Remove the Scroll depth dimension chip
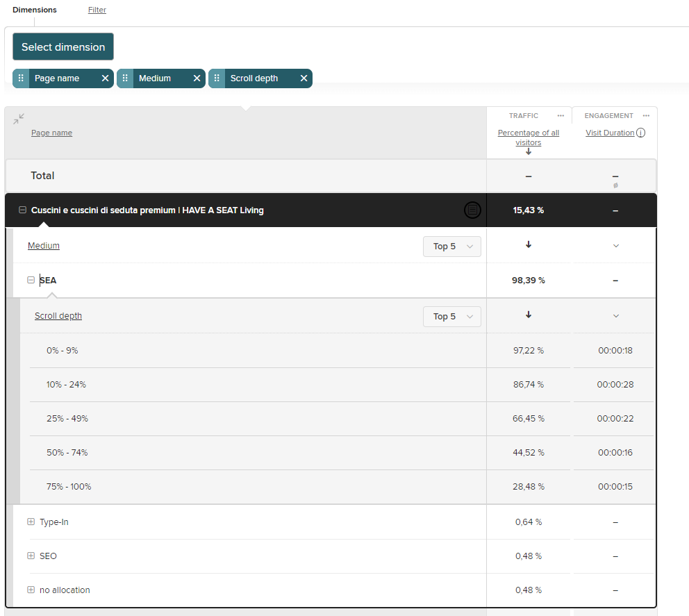This screenshot has width=689, height=616. [x=304, y=78]
